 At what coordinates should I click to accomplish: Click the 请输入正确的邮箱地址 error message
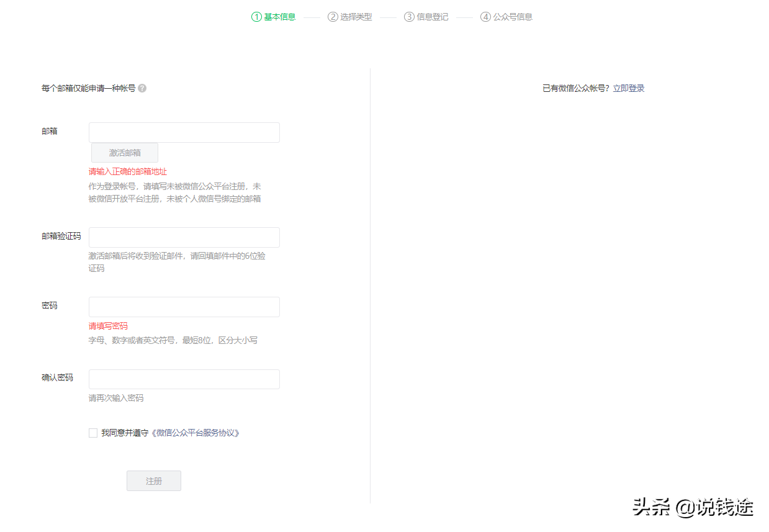coord(128,171)
